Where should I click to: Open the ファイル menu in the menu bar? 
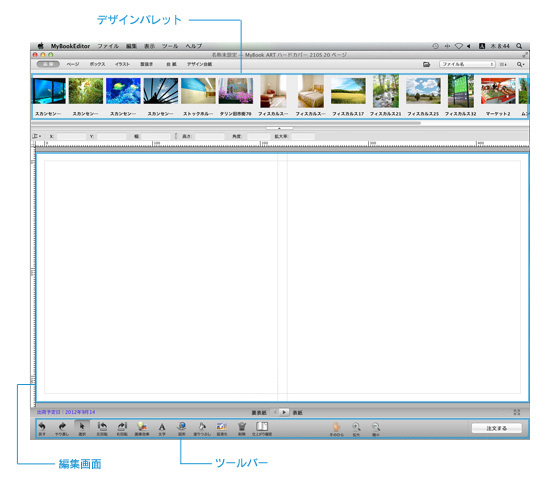pyautogui.click(x=108, y=46)
